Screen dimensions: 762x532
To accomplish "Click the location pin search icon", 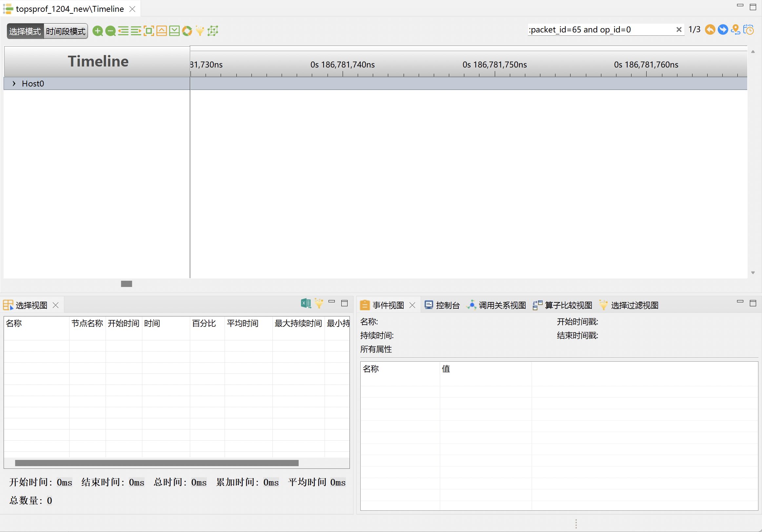I will click(x=735, y=29).
